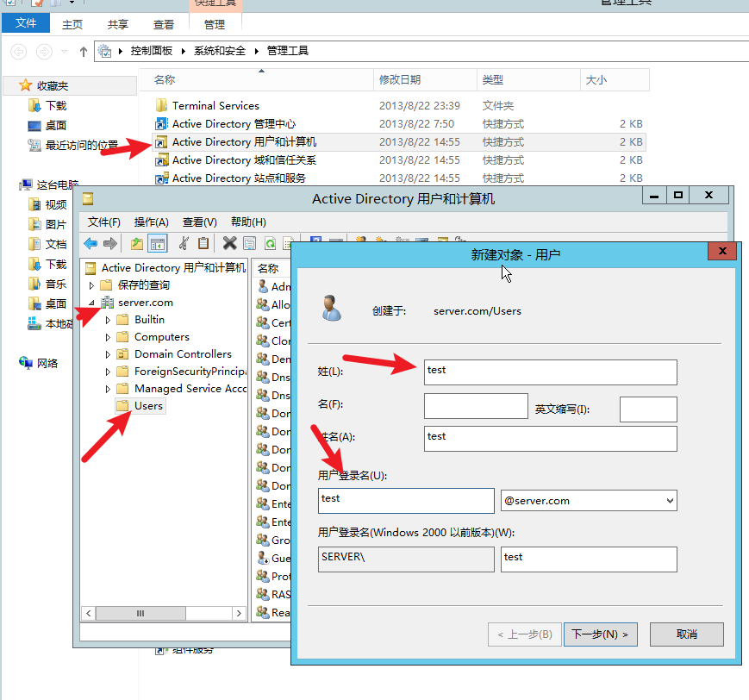Switch to 查看 ribbon tab
This screenshot has height=700, width=749.
(164, 24)
